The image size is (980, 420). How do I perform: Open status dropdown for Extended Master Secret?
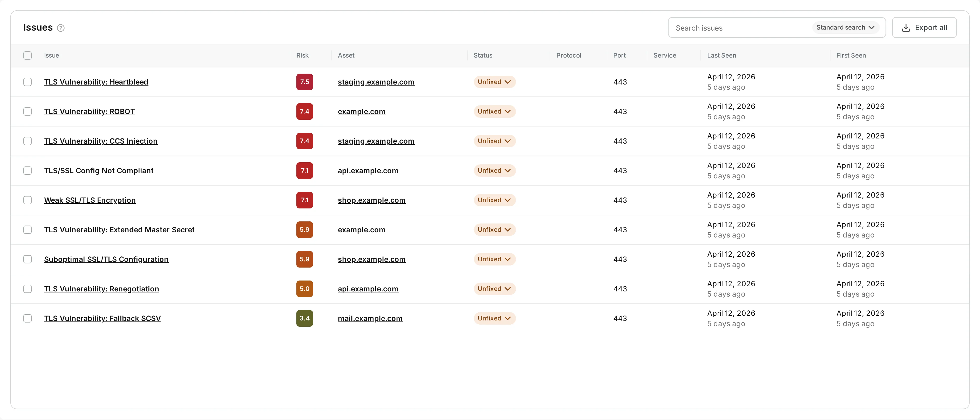pos(494,230)
